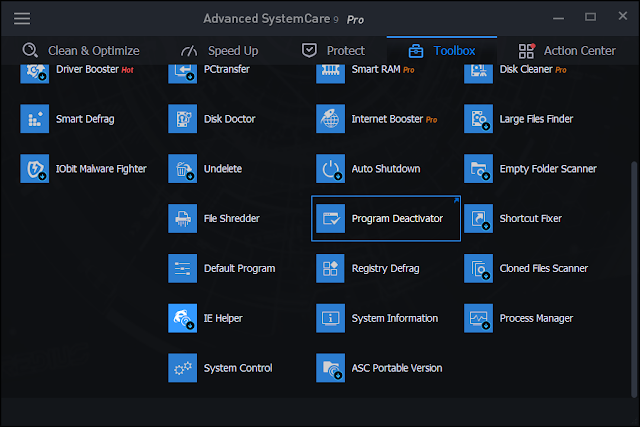Open Cloned Files Scanner icon
This screenshot has width=640, height=427.
click(478, 268)
